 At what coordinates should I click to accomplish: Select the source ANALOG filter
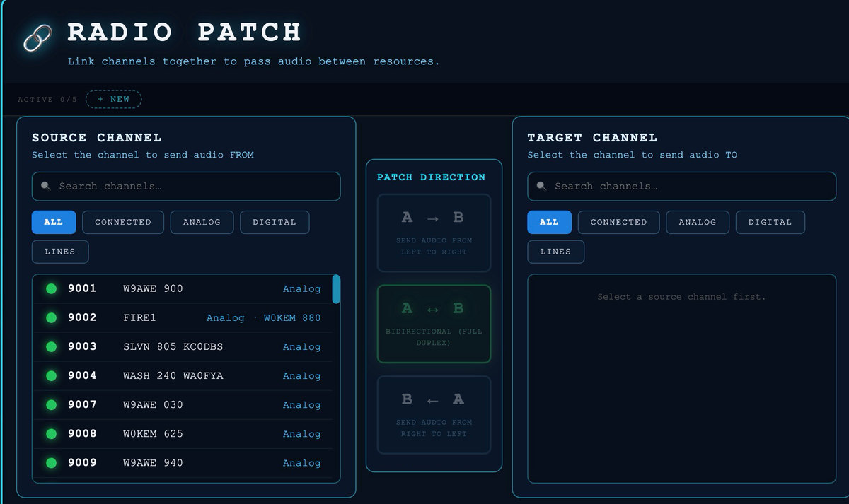202,222
